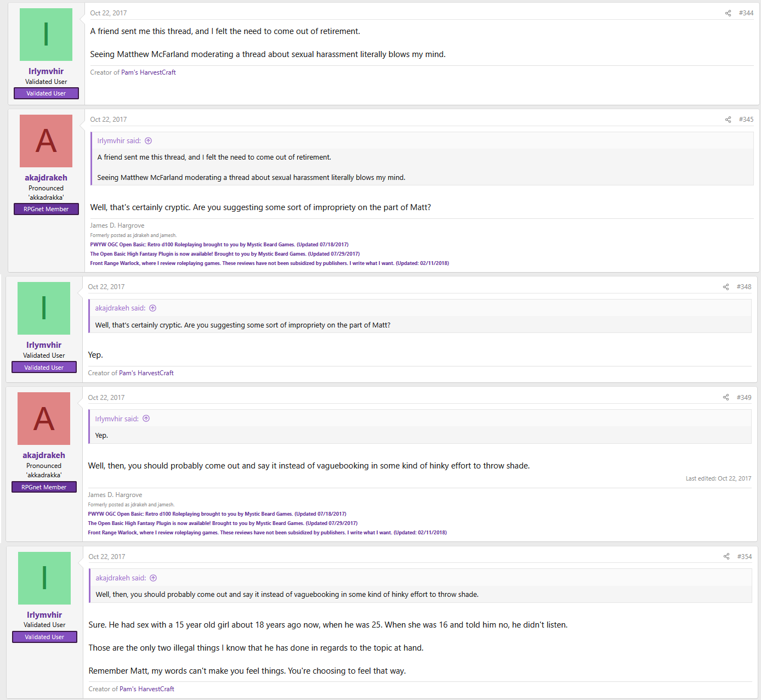Image resolution: width=761 pixels, height=700 pixels.
Task: Click the Oct 22, 2017 date on post #345
Action: [109, 120]
